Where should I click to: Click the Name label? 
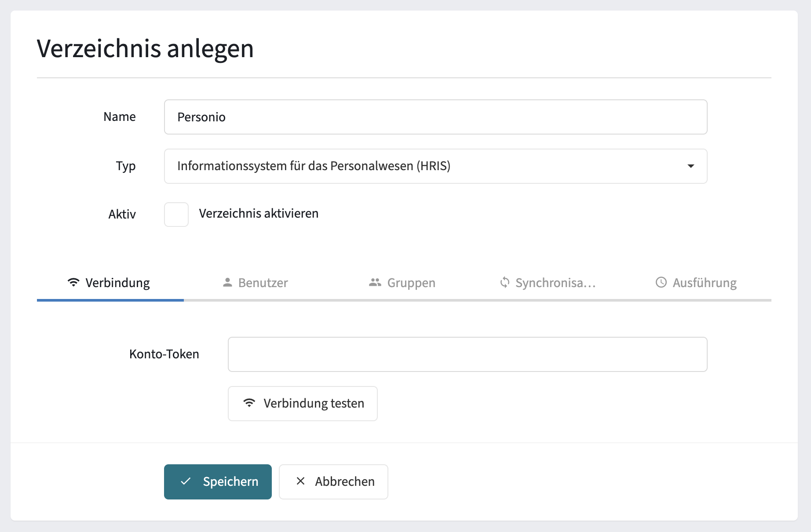(120, 117)
